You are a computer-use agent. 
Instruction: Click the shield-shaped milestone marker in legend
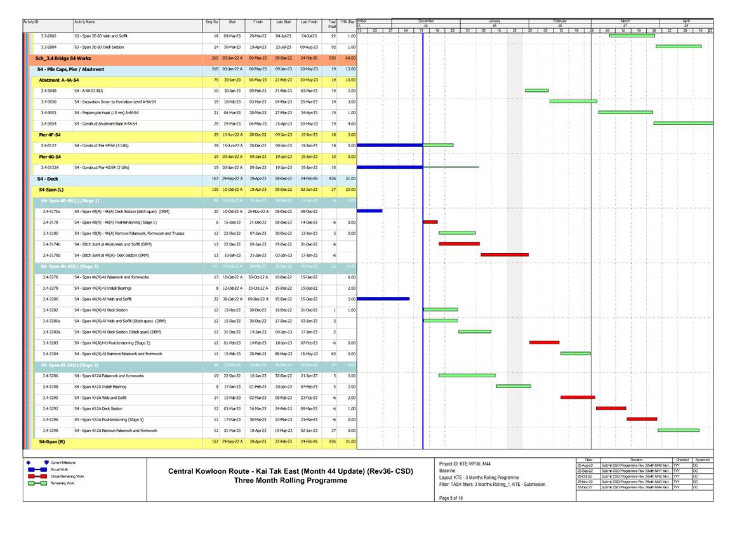[x=48, y=462]
